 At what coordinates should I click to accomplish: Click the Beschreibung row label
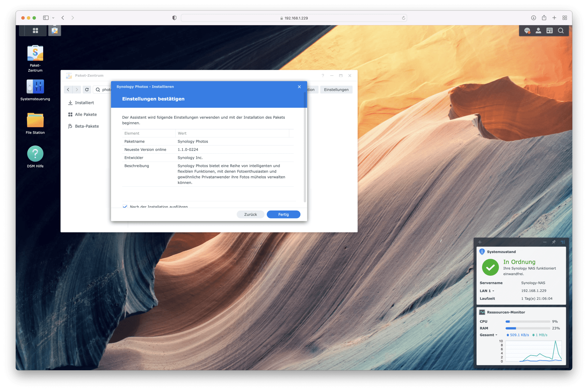[137, 166]
